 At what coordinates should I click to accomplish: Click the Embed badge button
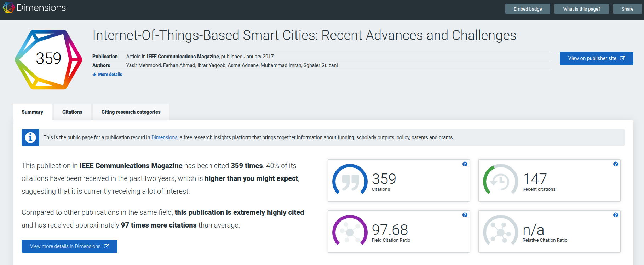[x=528, y=9]
